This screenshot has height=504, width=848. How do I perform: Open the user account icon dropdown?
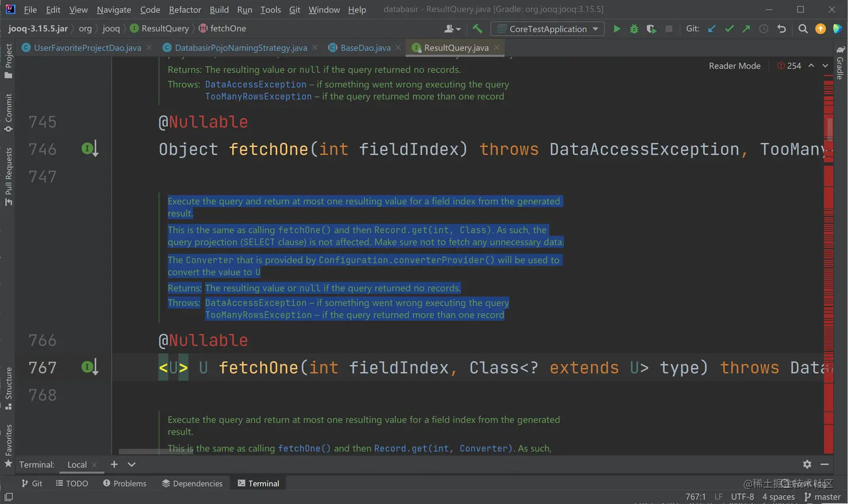453,29
